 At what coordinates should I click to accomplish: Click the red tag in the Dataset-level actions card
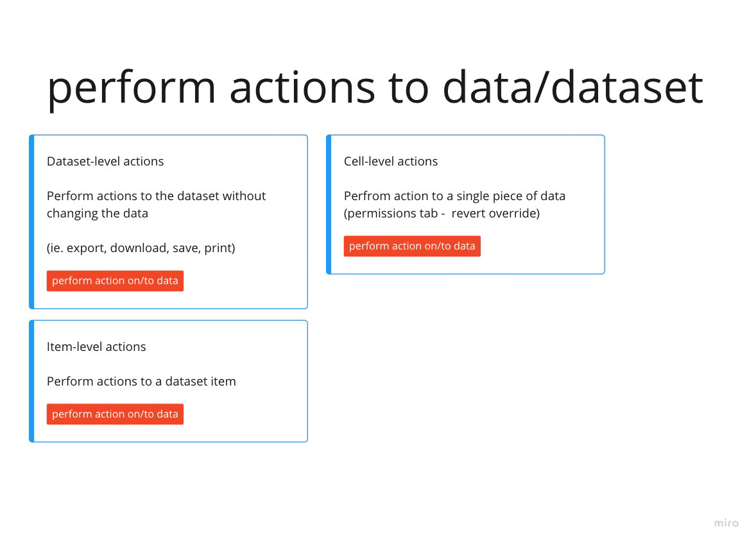click(115, 281)
